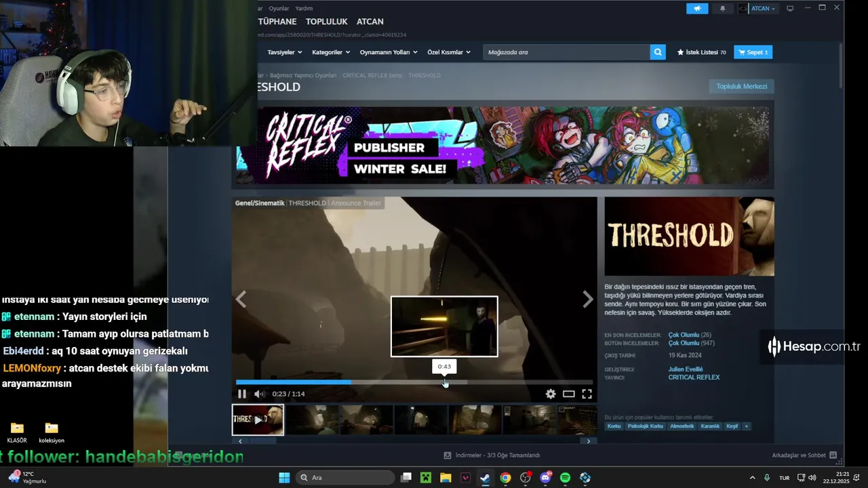Click the taskbar Ara search box
Image resolution: width=868 pixels, height=488 pixels.
tap(345, 478)
